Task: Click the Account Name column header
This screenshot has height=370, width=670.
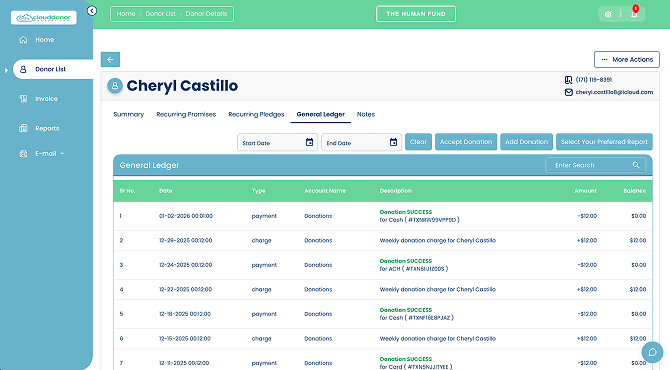Action: pyautogui.click(x=325, y=191)
